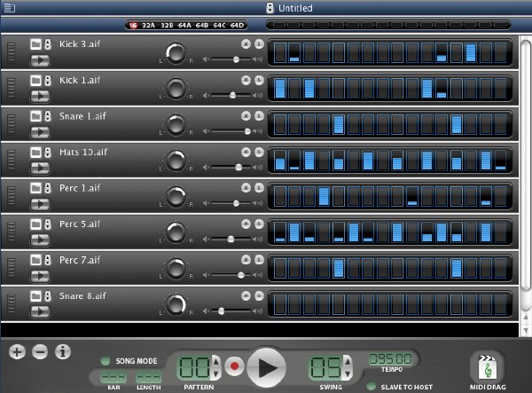Click the MIDI Drag file icon
Screen dimensions: 532x393
488,367
